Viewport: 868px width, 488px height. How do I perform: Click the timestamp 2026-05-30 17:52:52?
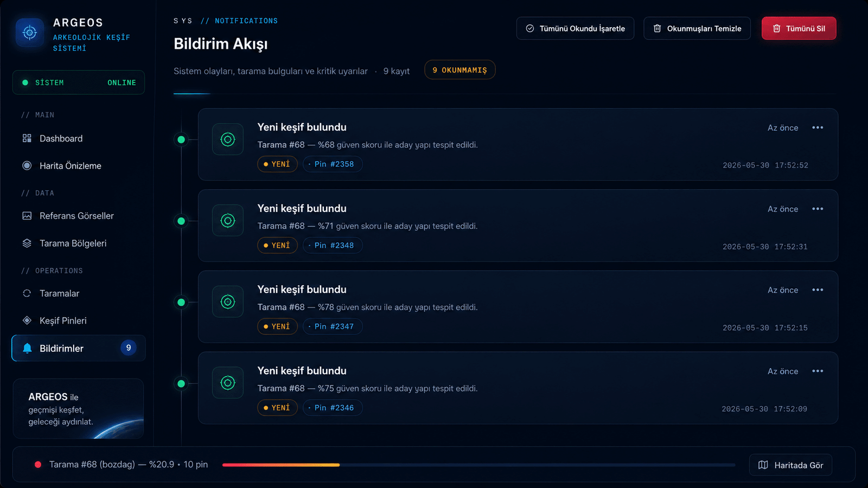pos(765,165)
